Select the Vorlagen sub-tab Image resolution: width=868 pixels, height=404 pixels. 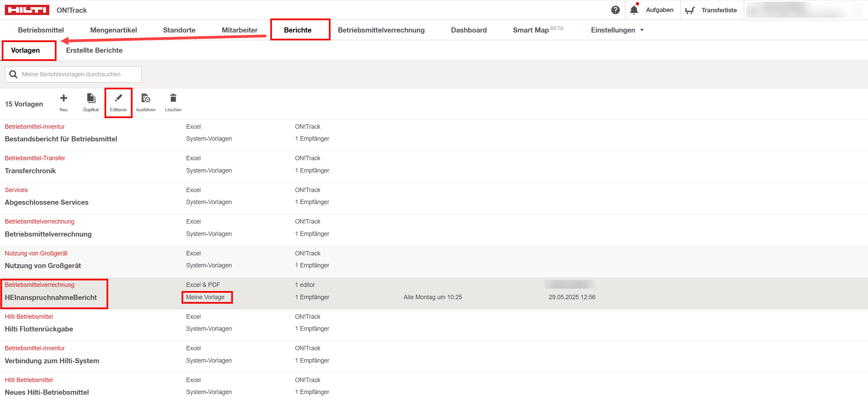[25, 50]
